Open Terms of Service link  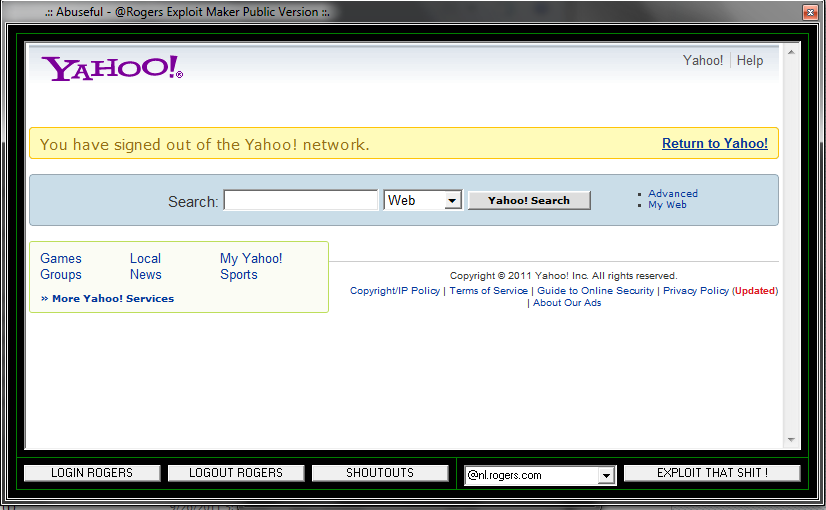[488, 290]
